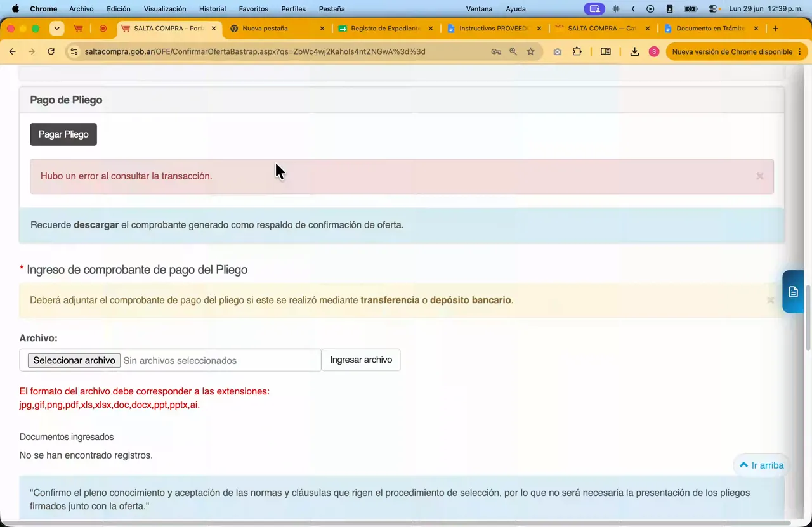812x527 pixels.
Task: Click 'Documentos ingresados' label
Action: coord(67,437)
